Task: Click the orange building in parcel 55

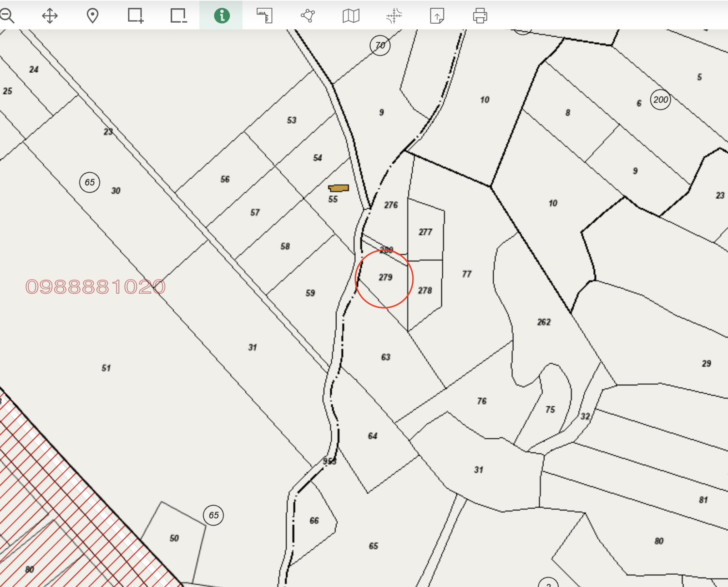Action: (339, 188)
